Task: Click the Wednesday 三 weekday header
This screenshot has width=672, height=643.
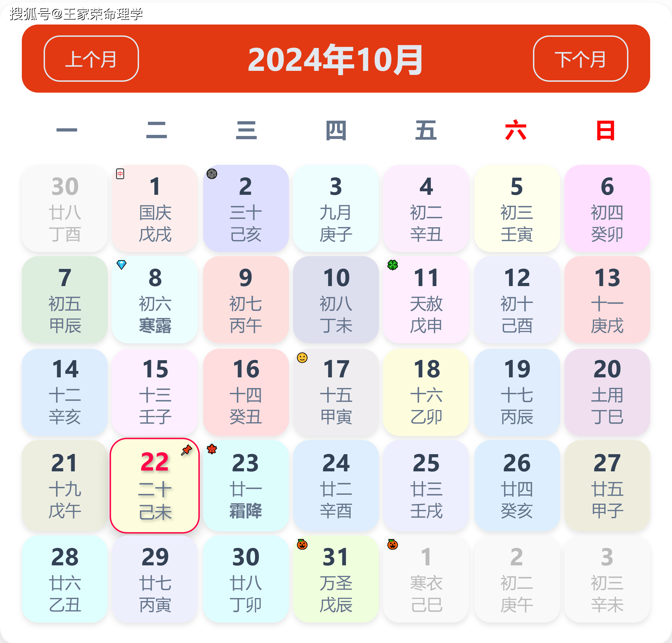Action: click(x=246, y=130)
